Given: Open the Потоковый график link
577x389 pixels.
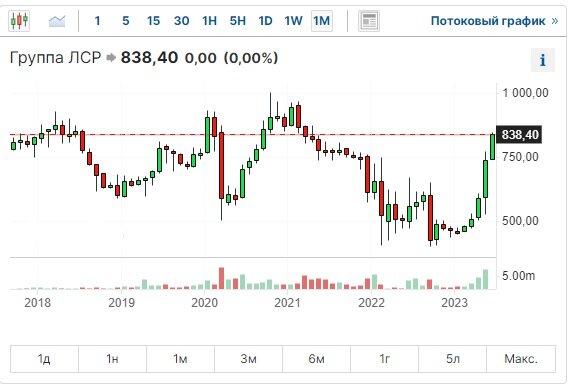Looking at the screenshot, I should [x=494, y=21].
